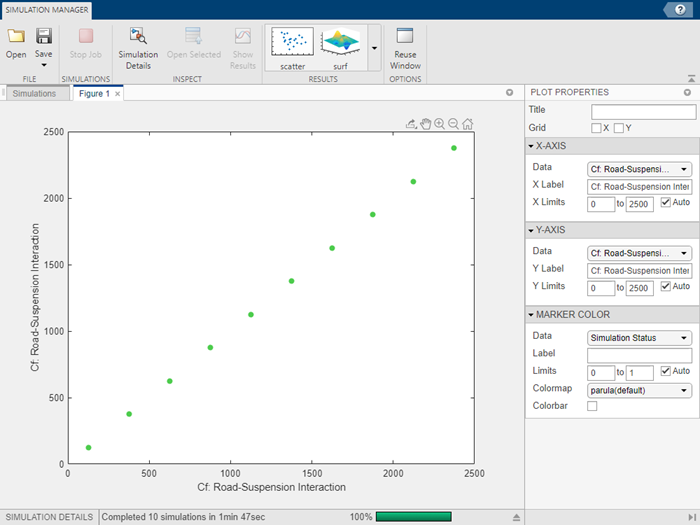The width and height of the screenshot is (700, 525).
Task: Select the scatter plot type
Action: (x=292, y=48)
